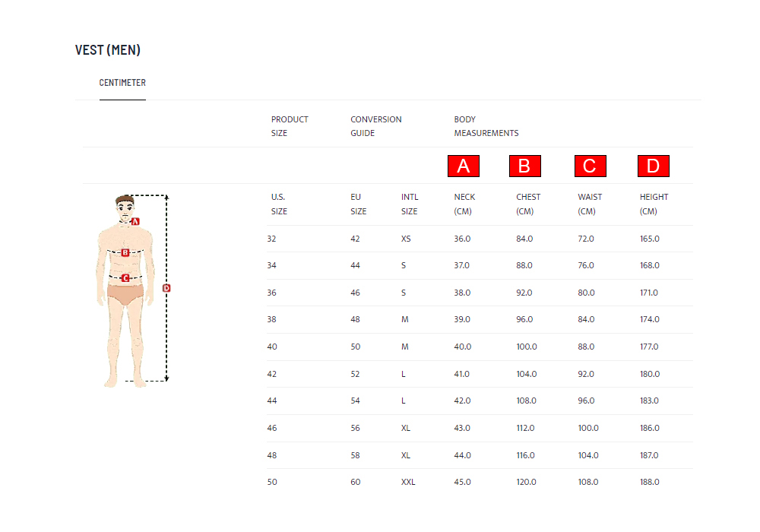The height and width of the screenshot is (532, 760).
Task: Click the U.S. SIZE subheader
Action: coord(279,204)
